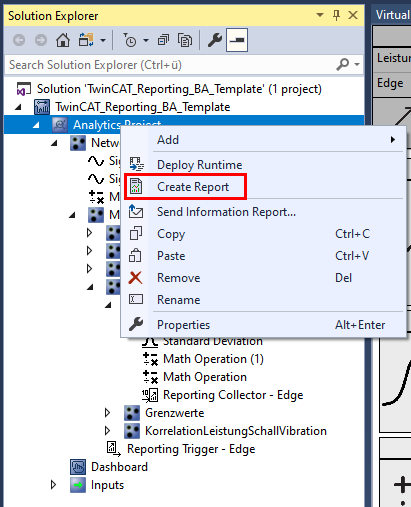Choose Rename from context menu
Screen dimensions: 411x507
[263, 300]
